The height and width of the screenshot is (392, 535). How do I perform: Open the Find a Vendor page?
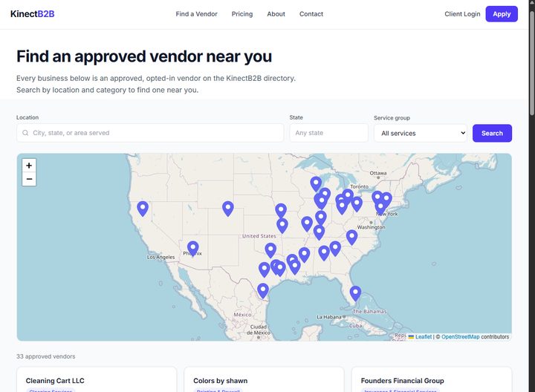coord(196,14)
